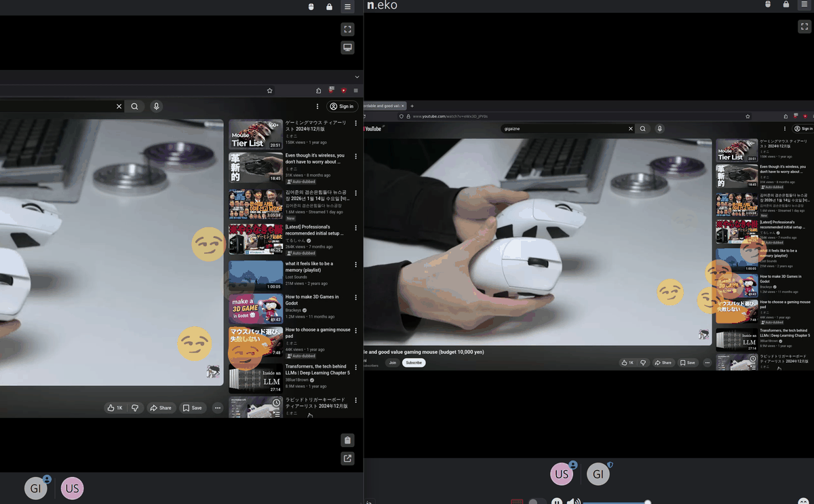The width and height of the screenshot is (814, 504).
Task: Click the Join button beside Subscribe
Action: pos(392,363)
